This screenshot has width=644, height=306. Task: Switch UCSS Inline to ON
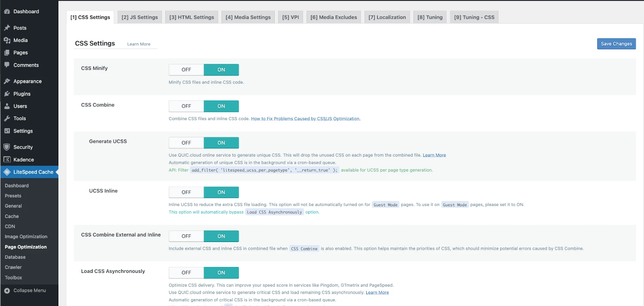tap(221, 192)
